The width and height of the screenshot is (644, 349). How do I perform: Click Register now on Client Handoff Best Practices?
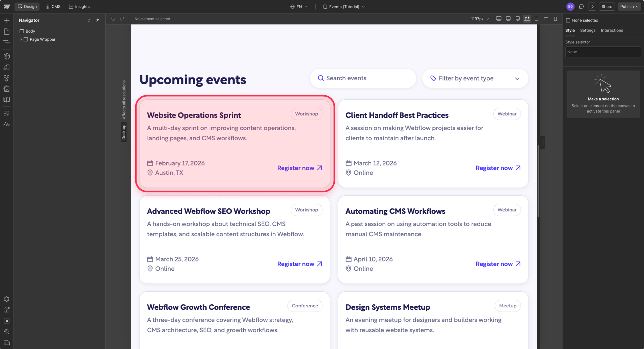[x=498, y=168]
